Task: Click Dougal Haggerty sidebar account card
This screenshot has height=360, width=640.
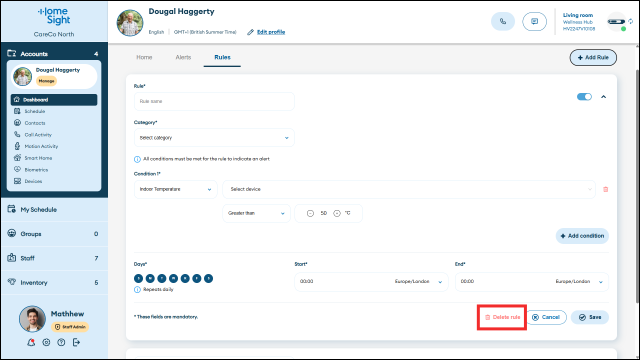Action: pos(54,76)
